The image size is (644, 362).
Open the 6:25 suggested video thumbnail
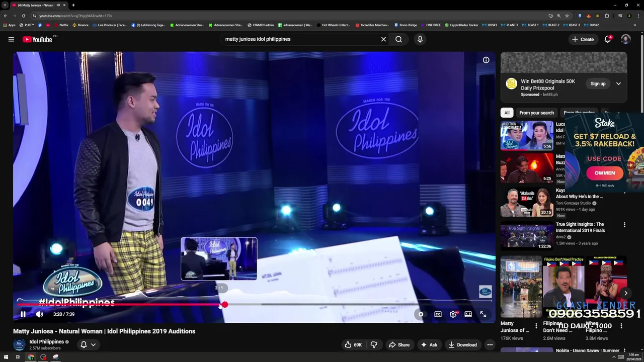(x=526, y=168)
